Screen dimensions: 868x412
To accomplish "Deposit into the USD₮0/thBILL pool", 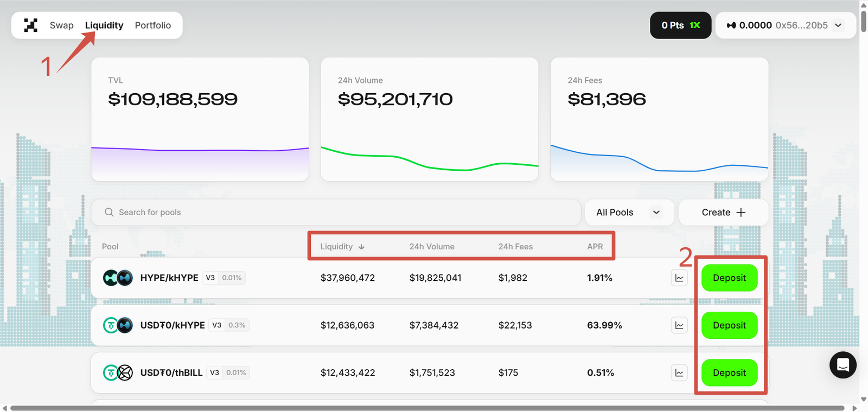I will (x=729, y=373).
